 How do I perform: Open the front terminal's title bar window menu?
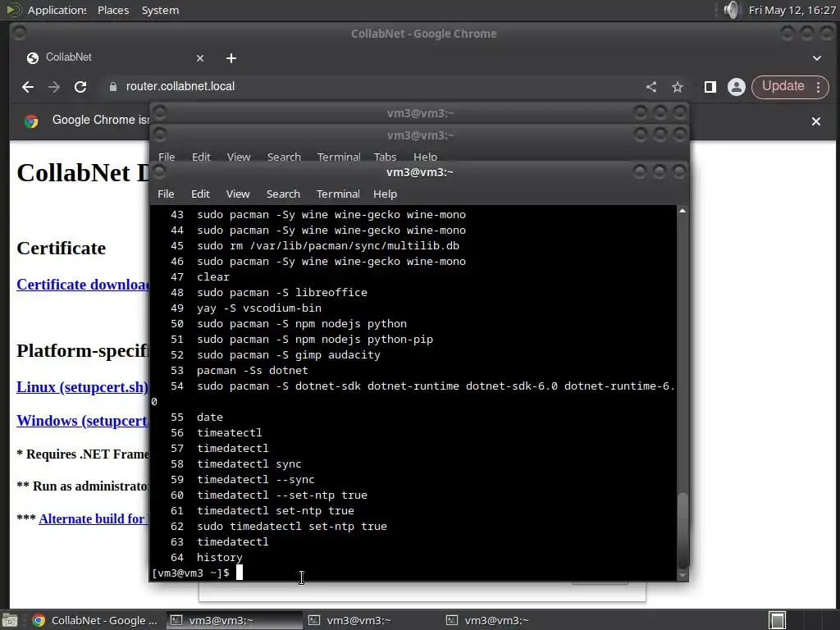coord(160,172)
